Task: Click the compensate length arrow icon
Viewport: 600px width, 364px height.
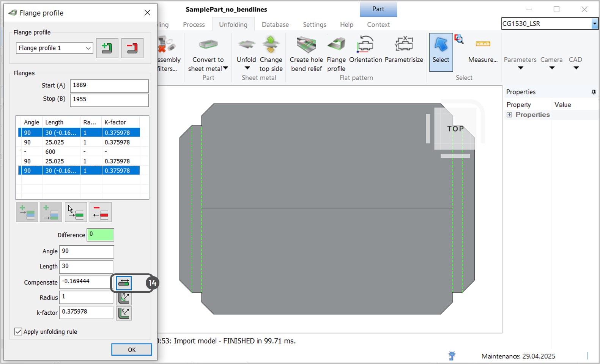Action: (124, 283)
